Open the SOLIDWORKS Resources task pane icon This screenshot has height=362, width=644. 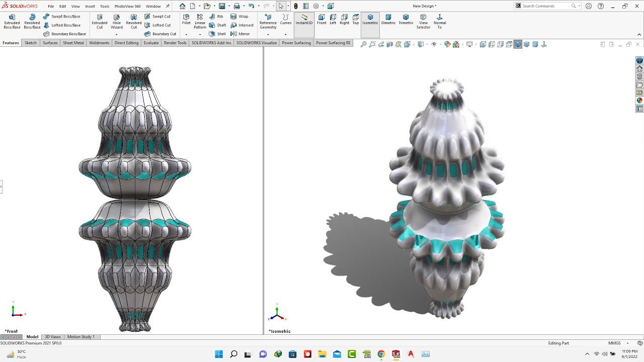(639, 68)
